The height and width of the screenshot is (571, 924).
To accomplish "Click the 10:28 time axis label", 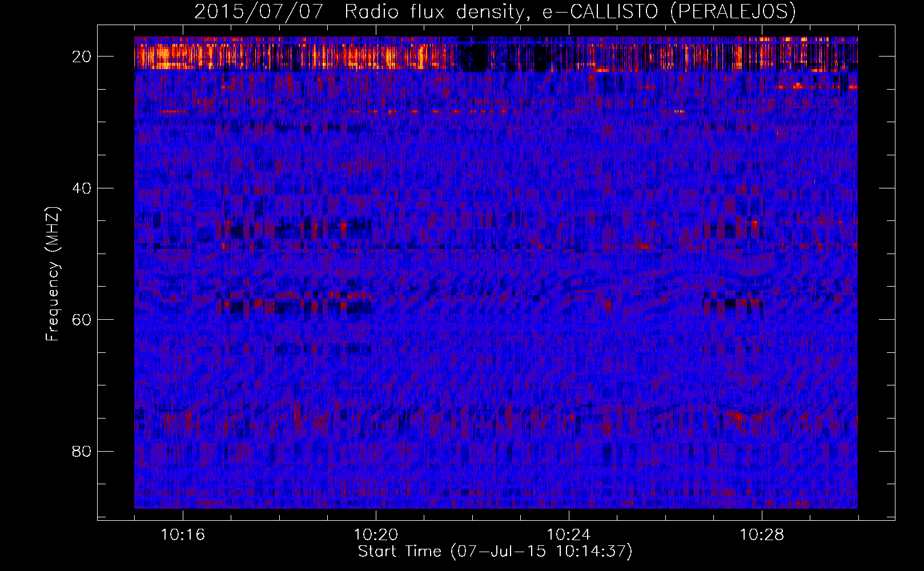I will (x=762, y=534).
